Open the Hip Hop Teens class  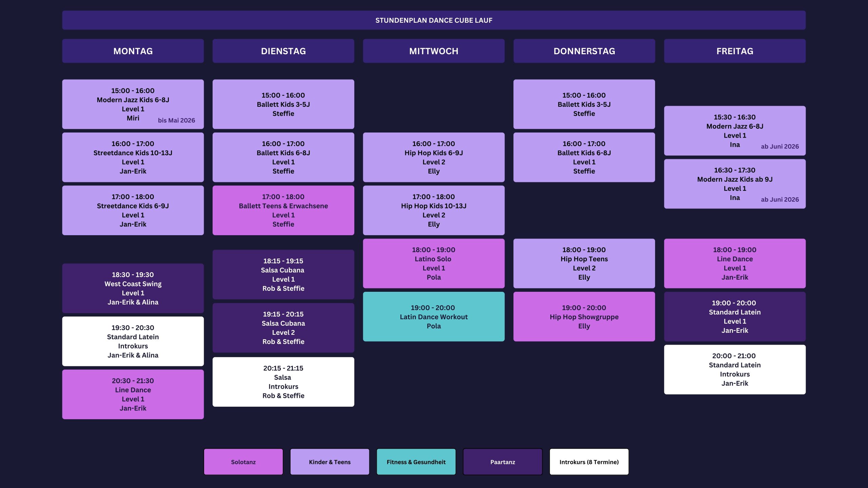(584, 263)
